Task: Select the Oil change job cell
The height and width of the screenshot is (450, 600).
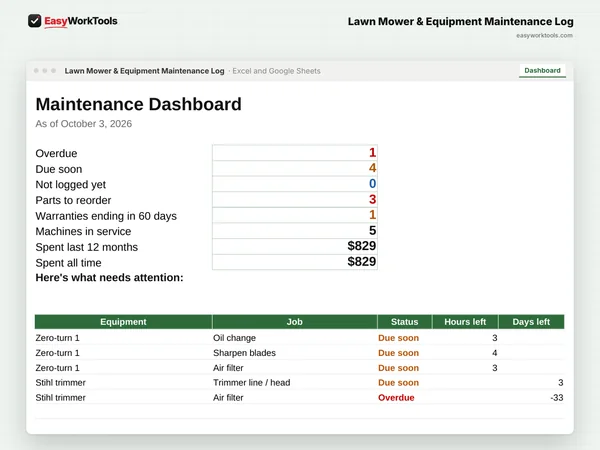Action: click(295, 338)
